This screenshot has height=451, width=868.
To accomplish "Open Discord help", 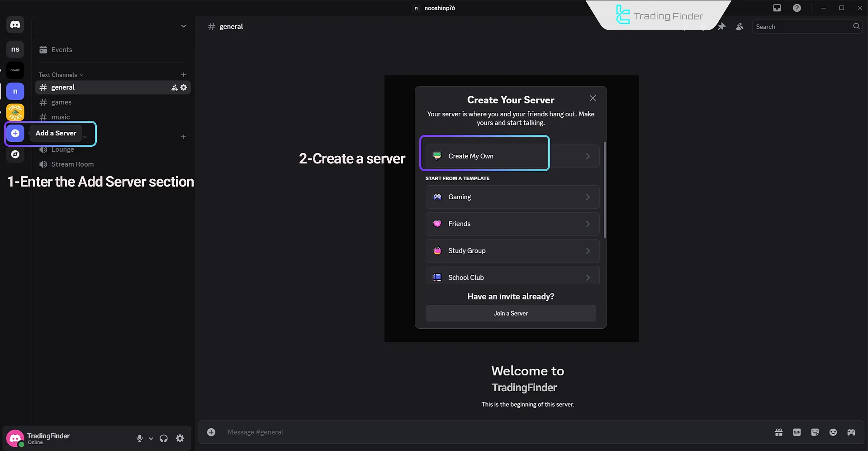I will [797, 8].
